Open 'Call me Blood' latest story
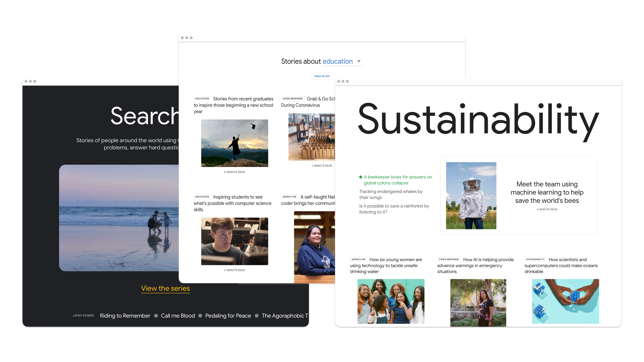644x362 pixels. click(178, 316)
